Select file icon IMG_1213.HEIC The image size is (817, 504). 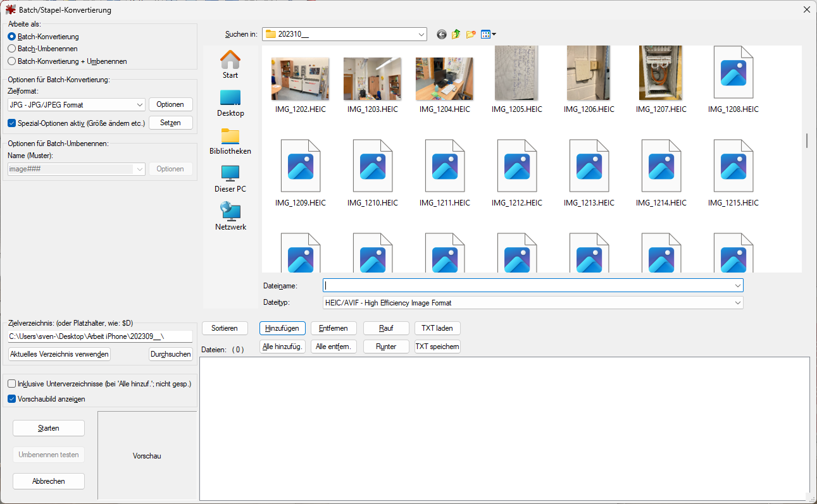pyautogui.click(x=589, y=166)
